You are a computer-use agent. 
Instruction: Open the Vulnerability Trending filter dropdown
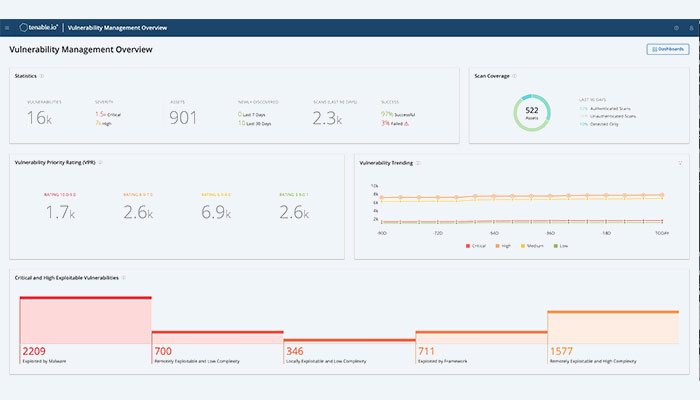(x=680, y=162)
